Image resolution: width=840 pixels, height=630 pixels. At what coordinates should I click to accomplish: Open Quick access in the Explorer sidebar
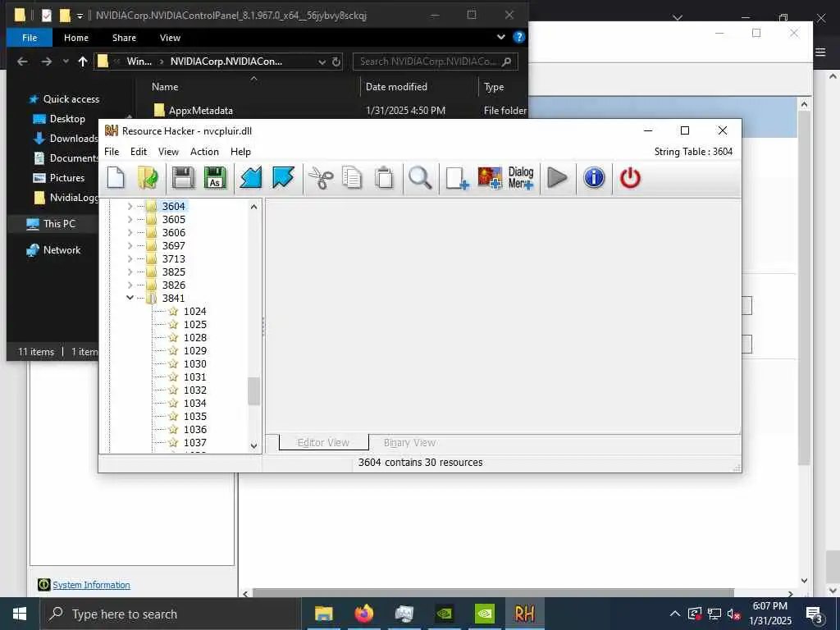coord(71,99)
